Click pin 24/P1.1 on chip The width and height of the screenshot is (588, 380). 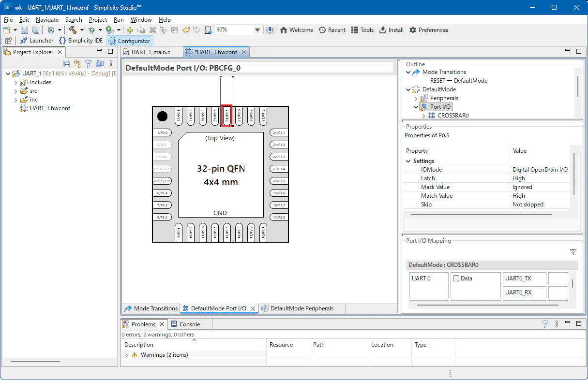coord(279,132)
